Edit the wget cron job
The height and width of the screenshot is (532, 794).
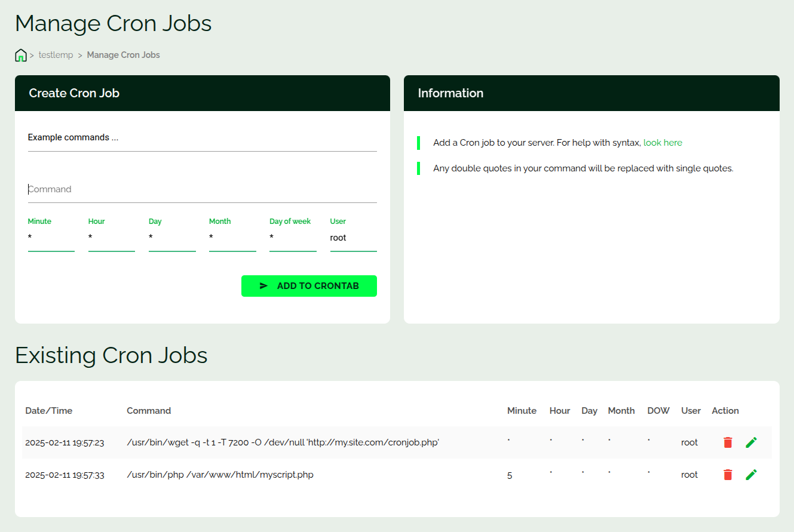point(752,442)
